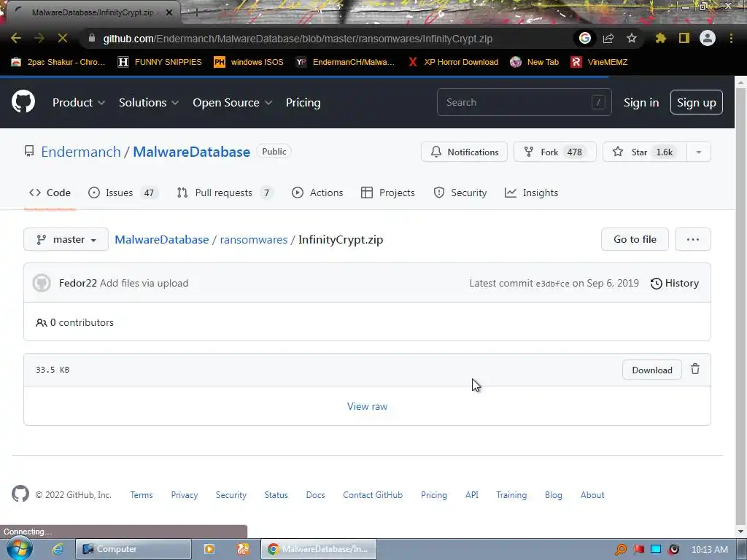Download the InfinityCrypt.zip file
This screenshot has width=747, height=560.
pos(651,370)
